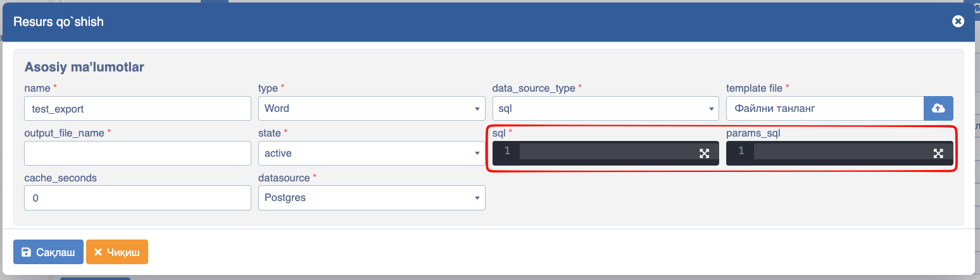Click the floppy disk icon on Сақлаш
Image resolution: width=980 pixels, height=280 pixels.
pos(26,252)
